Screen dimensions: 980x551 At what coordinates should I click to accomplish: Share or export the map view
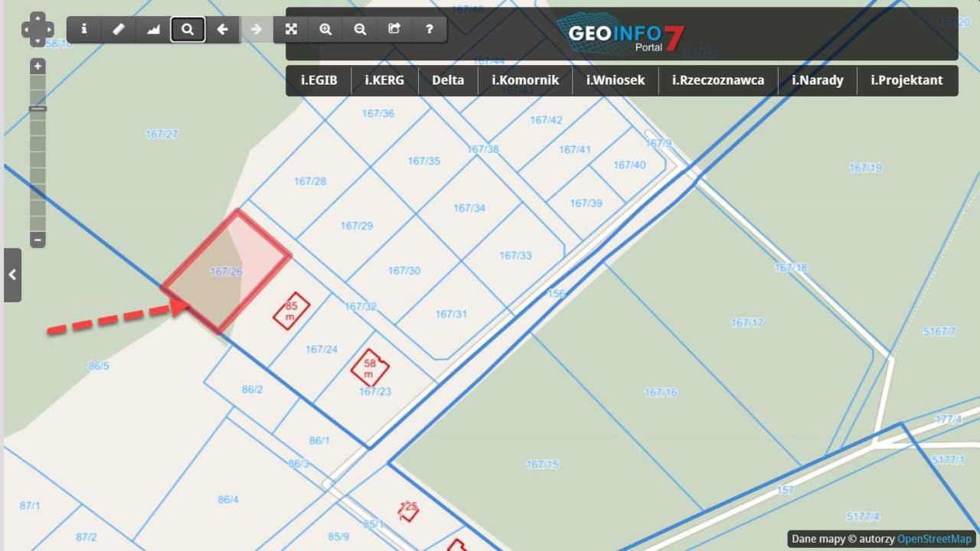[394, 30]
